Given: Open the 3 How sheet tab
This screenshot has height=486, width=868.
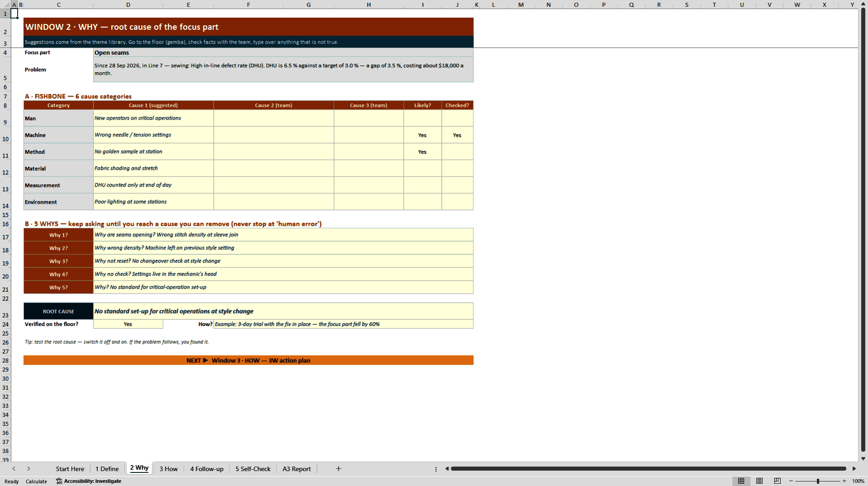Looking at the screenshot, I should [169, 469].
